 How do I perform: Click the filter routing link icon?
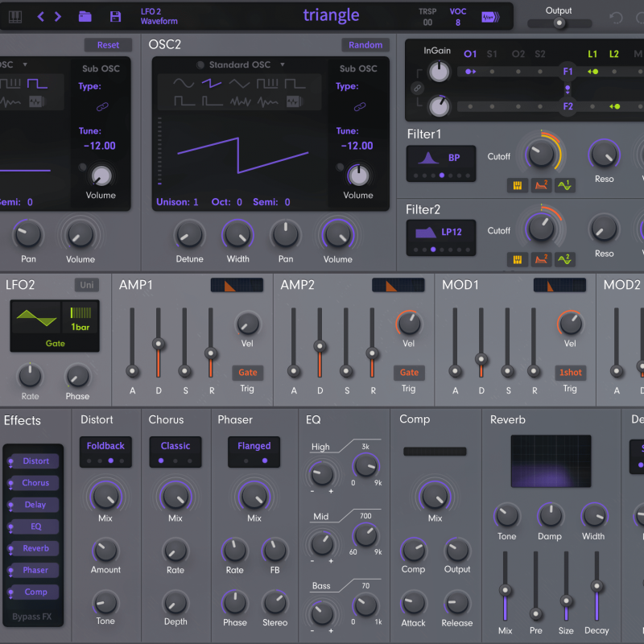[417, 89]
